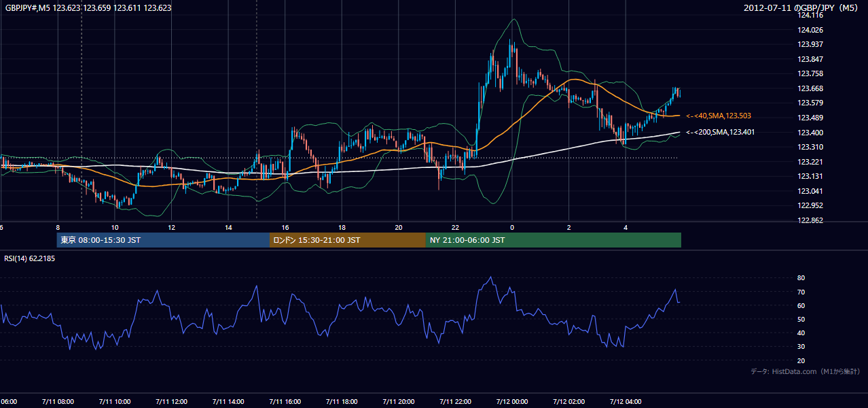868x408 pixels.
Task: Click price axis label 122.862
Action: coord(812,220)
